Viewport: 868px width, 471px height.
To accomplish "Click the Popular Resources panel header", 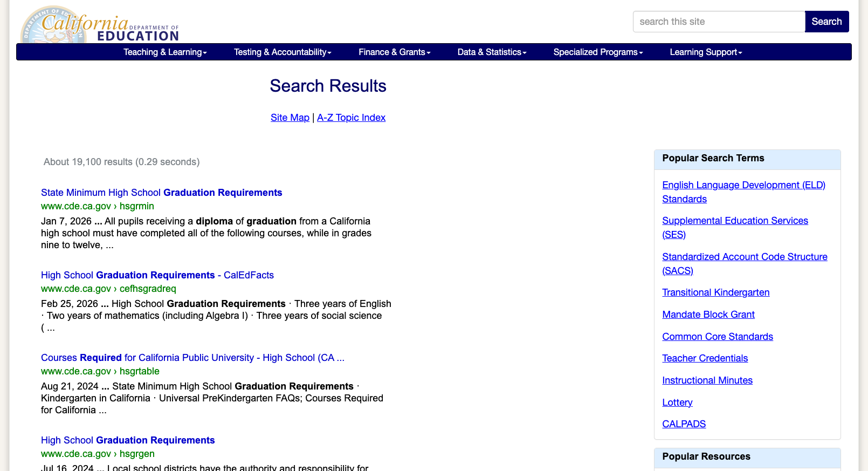I will click(x=747, y=458).
